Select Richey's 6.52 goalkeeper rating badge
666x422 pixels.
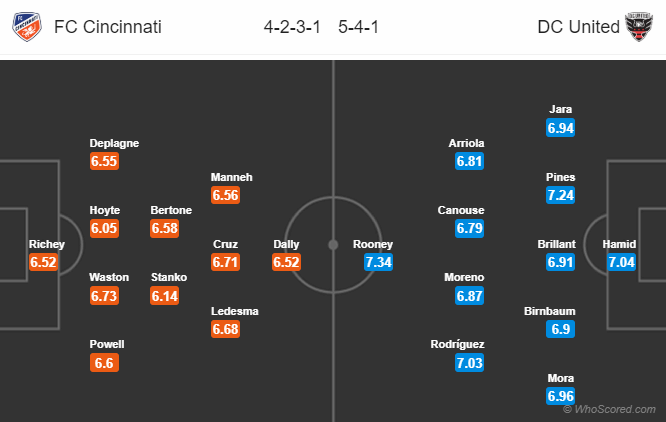coord(43,262)
